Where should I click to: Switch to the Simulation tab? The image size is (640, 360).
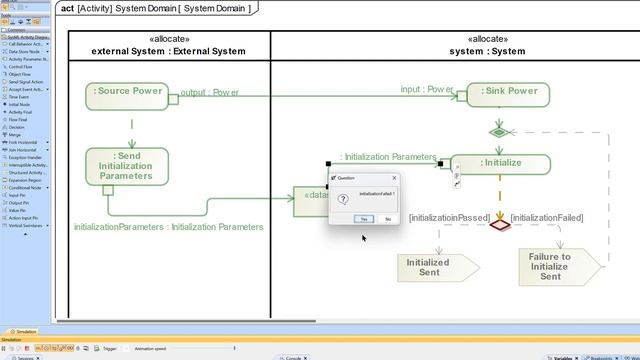click(x=23, y=331)
